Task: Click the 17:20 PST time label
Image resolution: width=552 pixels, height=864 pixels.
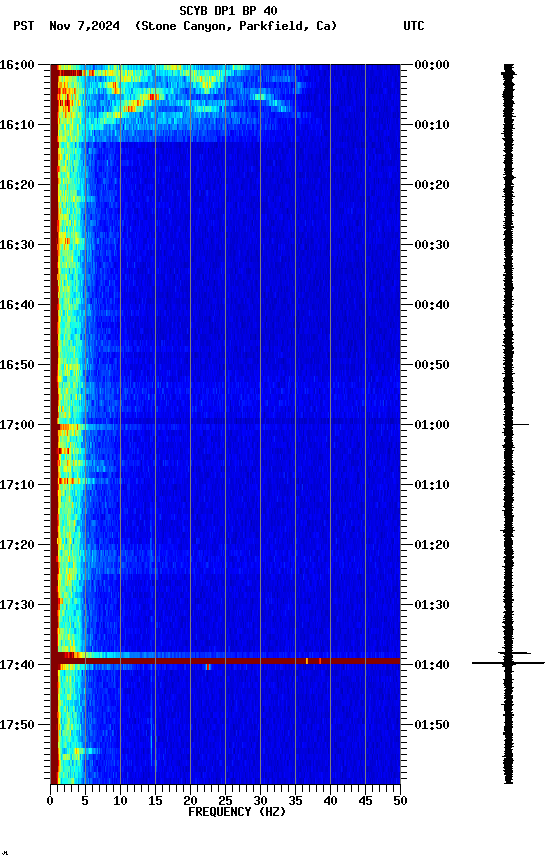Action: [17, 545]
